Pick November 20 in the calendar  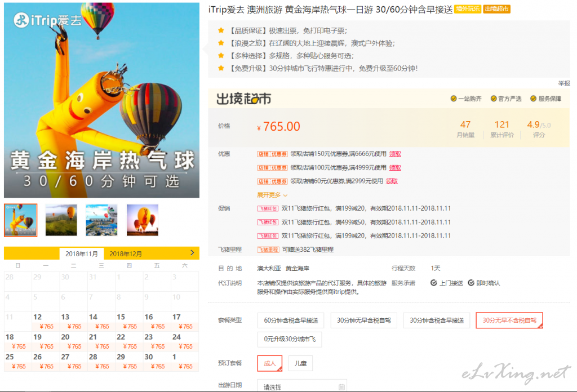74,341
